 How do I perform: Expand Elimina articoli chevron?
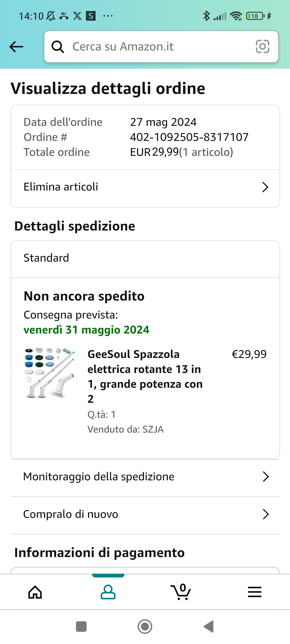click(x=265, y=187)
